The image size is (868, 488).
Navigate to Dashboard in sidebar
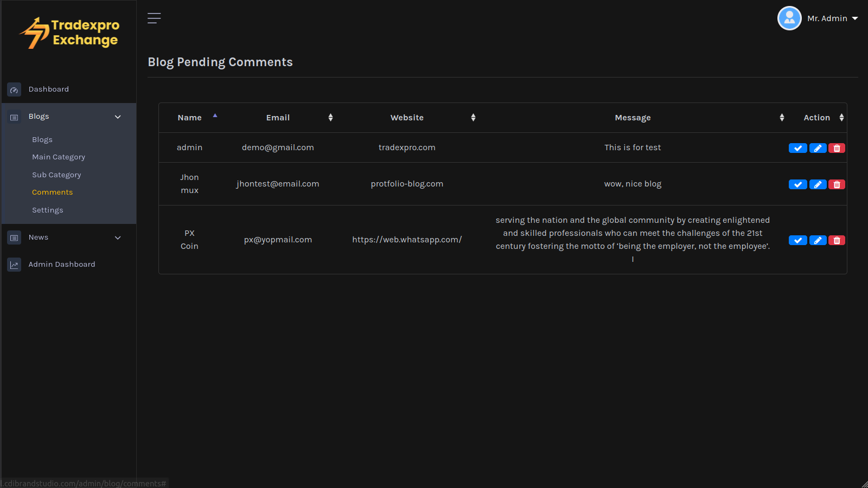coord(49,89)
